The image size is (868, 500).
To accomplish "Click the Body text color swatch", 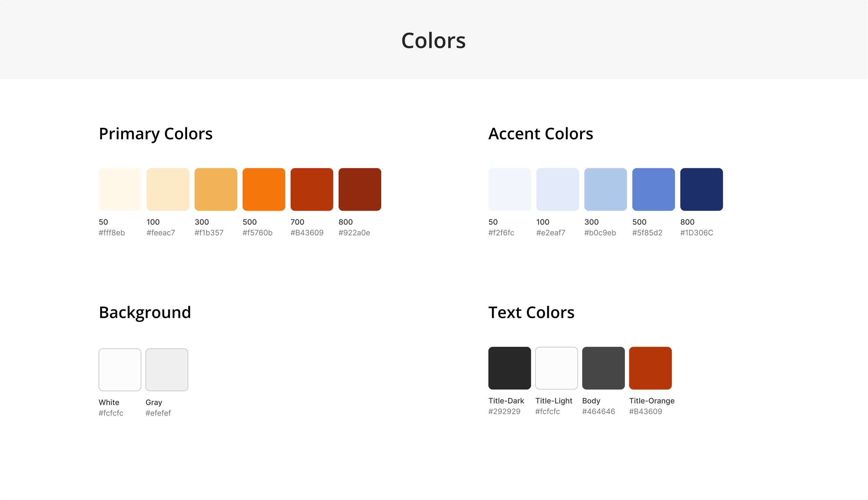I will (x=603, y=368).
